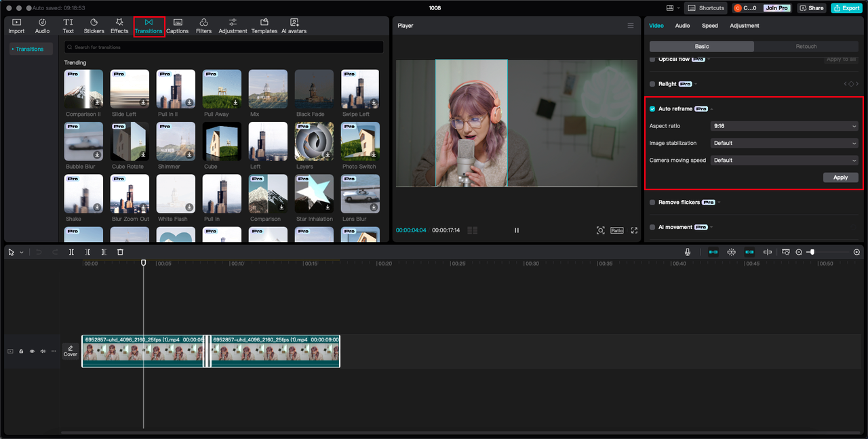Screen dimensions: 868x439
Task: Click the delete trash icon in timeline toolbar
Action: (x=120, y=252)
